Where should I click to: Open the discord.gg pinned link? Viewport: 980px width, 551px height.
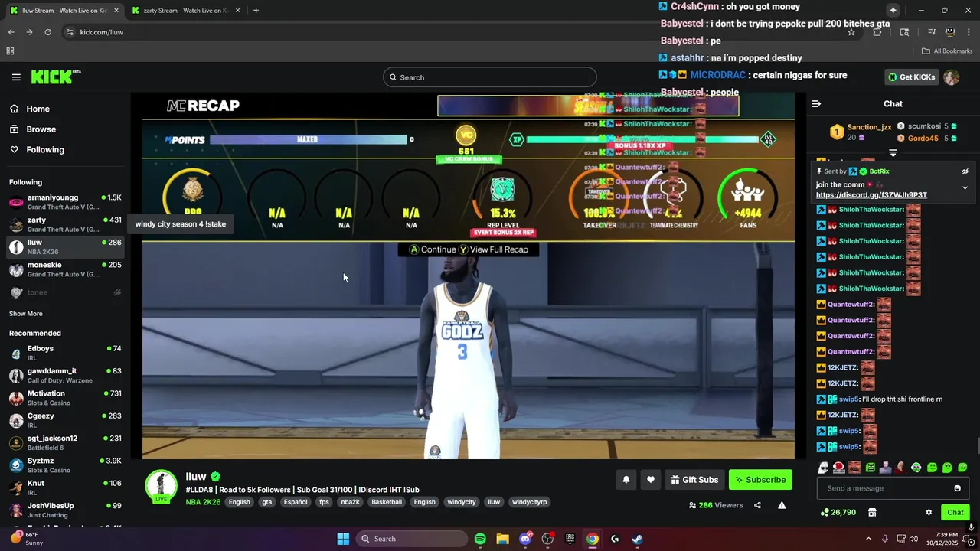871,195
